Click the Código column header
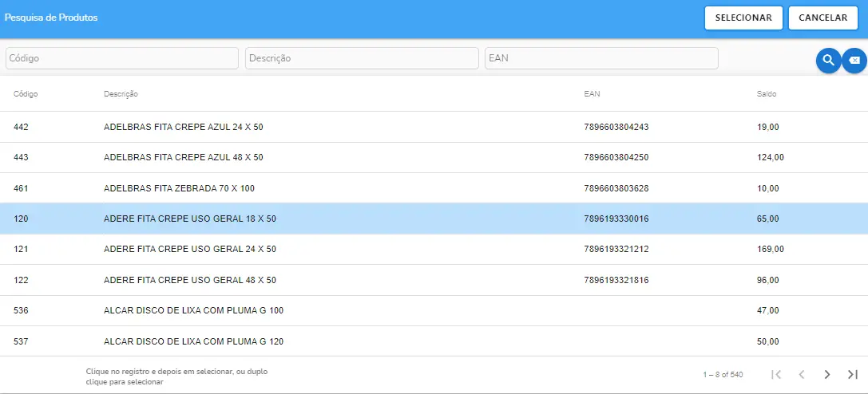The height and width of the screenshot is (394, 868). tap(26, 94)
